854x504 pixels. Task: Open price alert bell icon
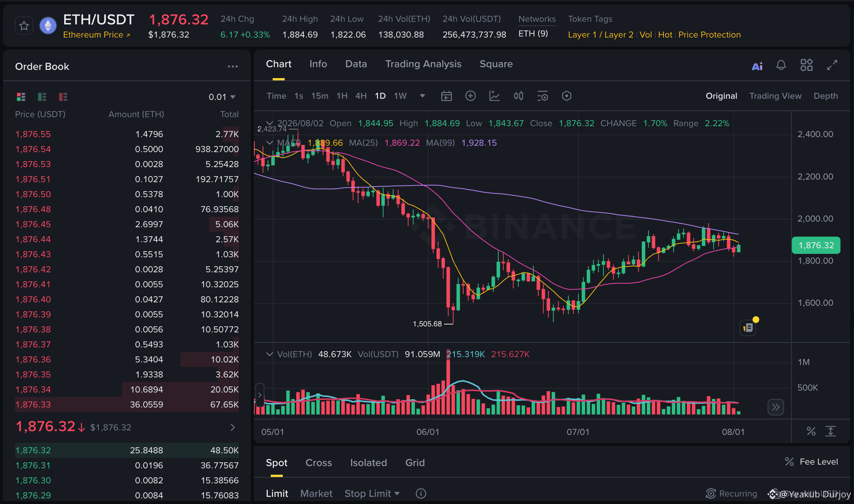click(x=781, y=65)
